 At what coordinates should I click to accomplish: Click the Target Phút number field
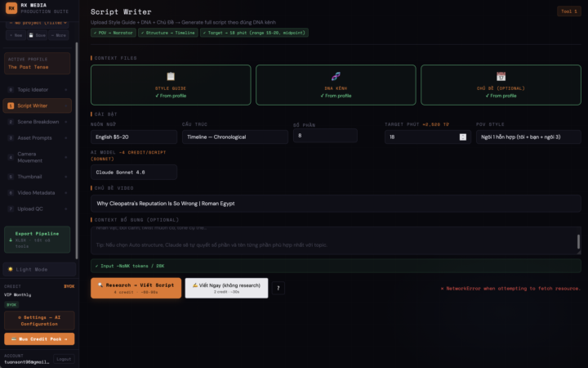(427, 137)
